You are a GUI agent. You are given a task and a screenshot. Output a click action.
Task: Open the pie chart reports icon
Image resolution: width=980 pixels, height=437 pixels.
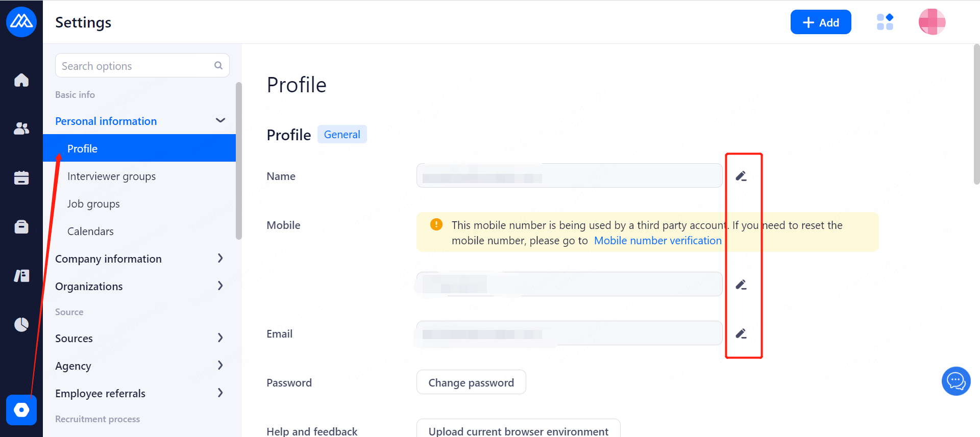point(21,324)
